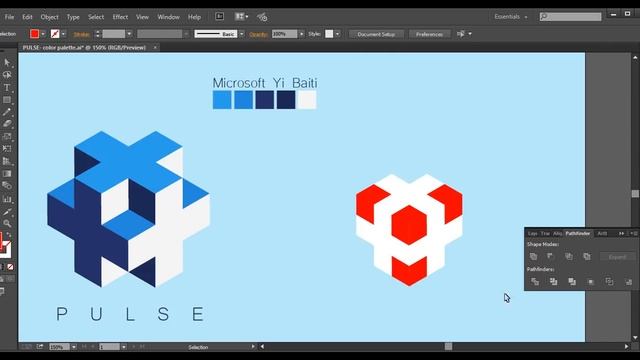
Task: Click the Outline pathfinder icon
Action: 609,282
